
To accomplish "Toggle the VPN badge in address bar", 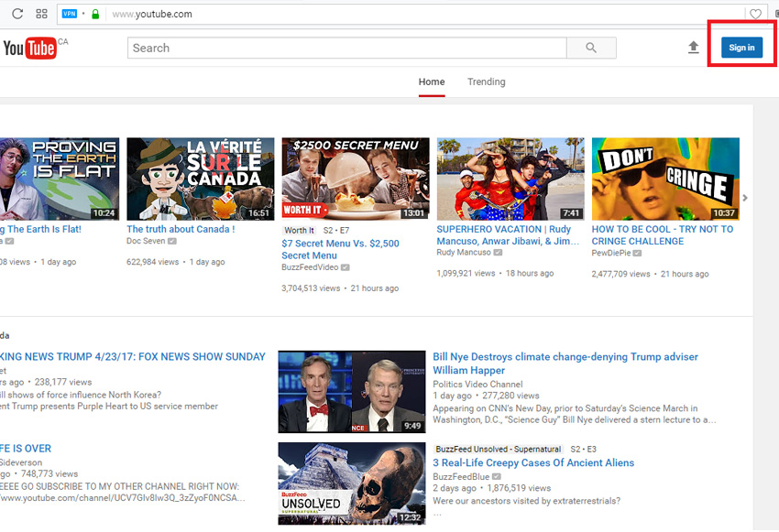I will pos(69,14).
